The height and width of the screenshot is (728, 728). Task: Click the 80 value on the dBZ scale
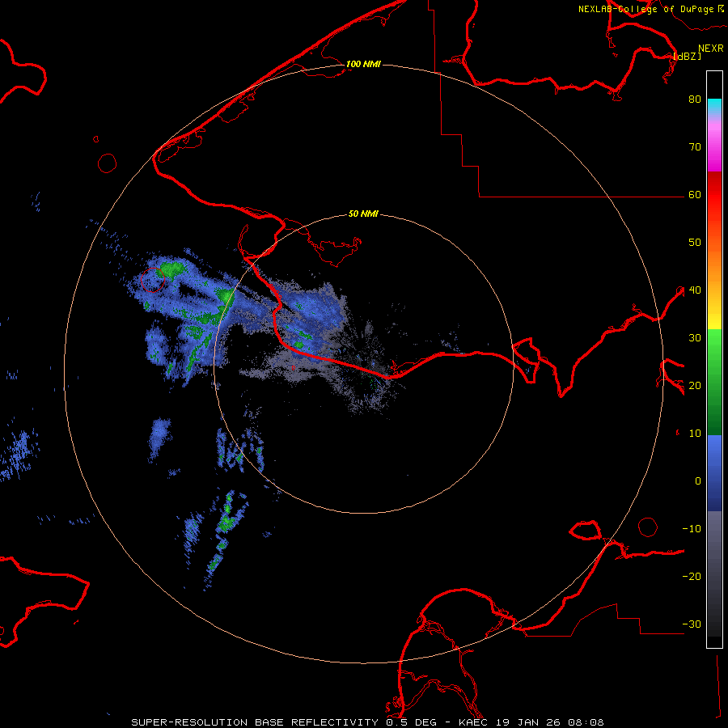[x=695, y=99]
